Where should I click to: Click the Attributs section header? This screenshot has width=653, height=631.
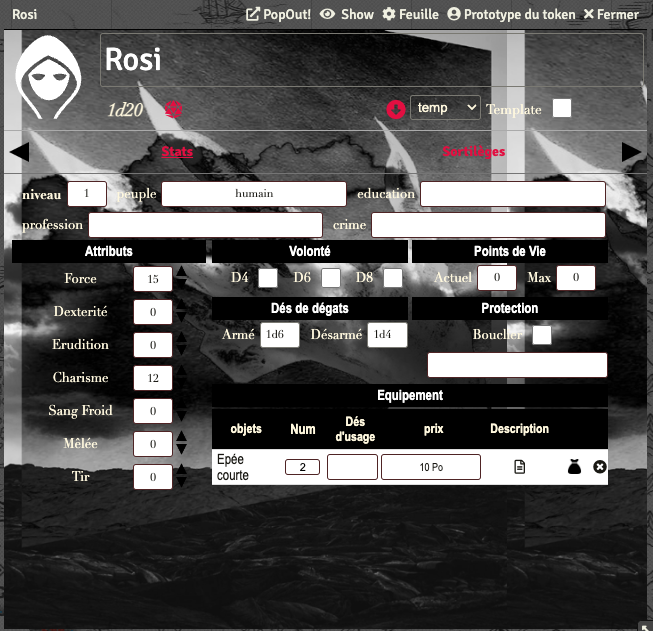coord(109,251)
